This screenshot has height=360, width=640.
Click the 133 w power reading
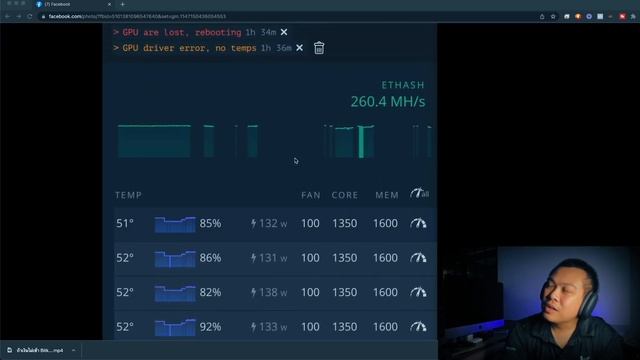[x=269, y=327]
